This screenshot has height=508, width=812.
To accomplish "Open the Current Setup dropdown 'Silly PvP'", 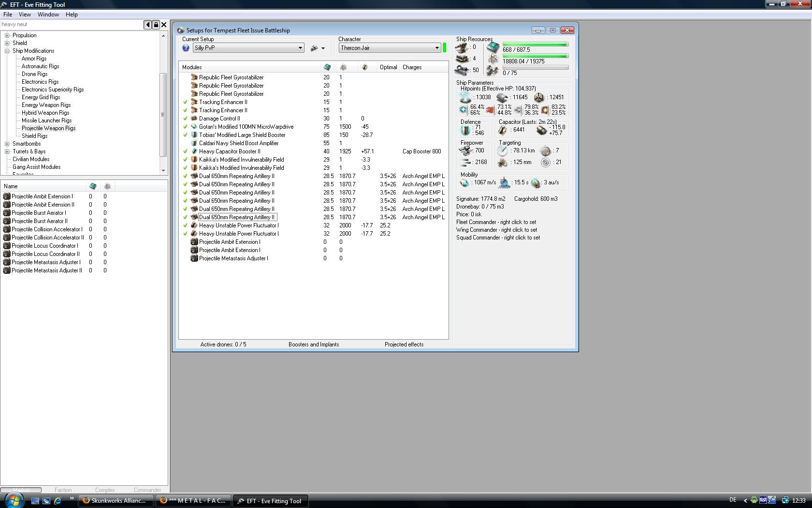I will (x=248, y=48).
